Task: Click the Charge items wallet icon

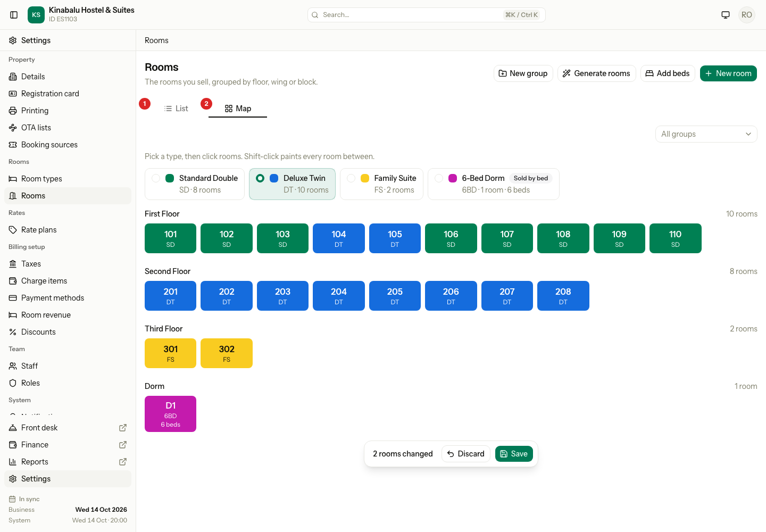Action: (x=13, y=281)
